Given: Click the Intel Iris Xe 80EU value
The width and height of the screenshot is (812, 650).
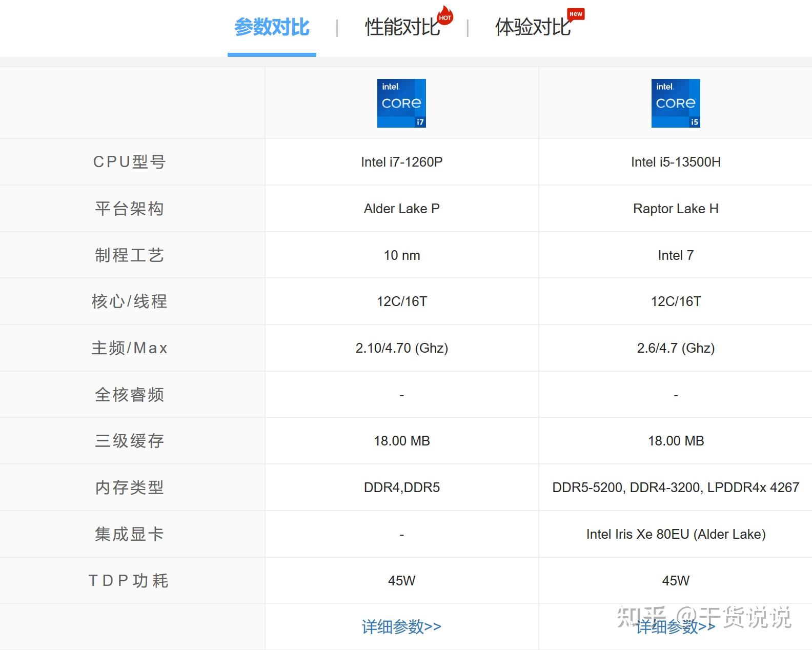Looking at the screenshot, I should click(x=676, y=534).
